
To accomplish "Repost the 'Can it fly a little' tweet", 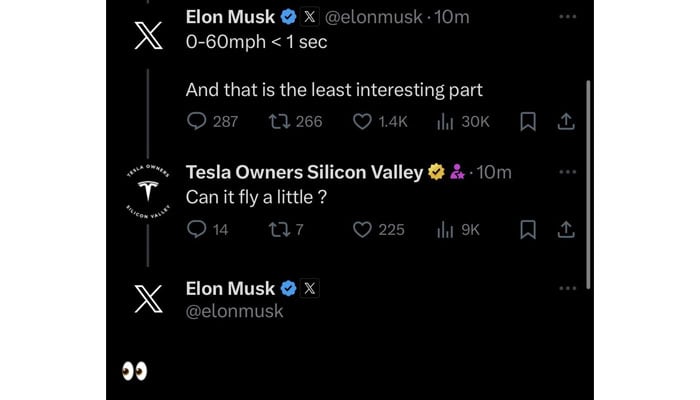I will click(x=279, y=229).
